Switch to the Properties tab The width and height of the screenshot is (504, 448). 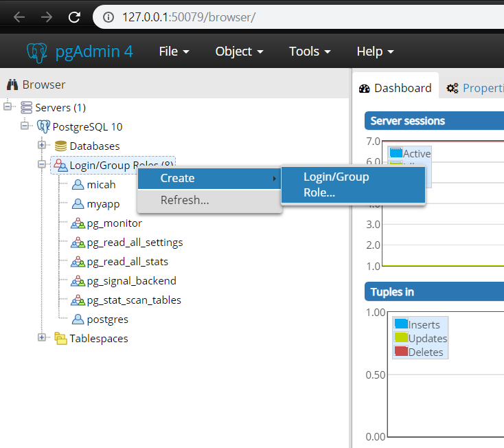474,88
